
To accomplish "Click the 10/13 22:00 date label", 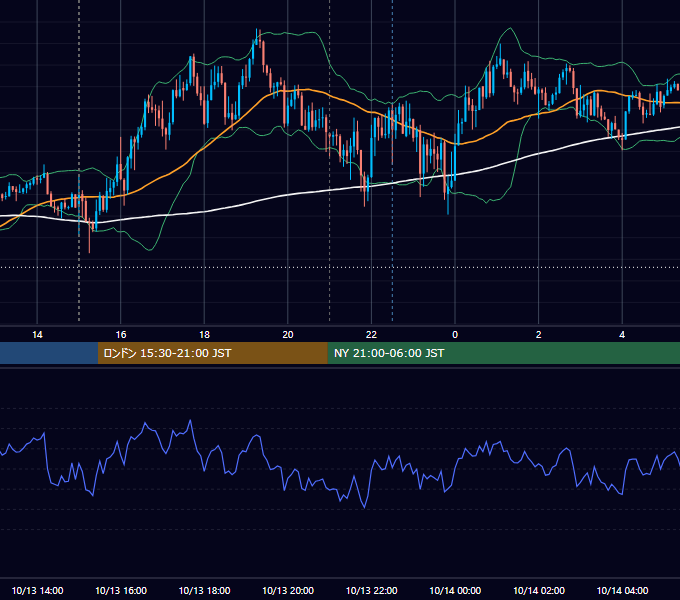I will tap(371, 590).
